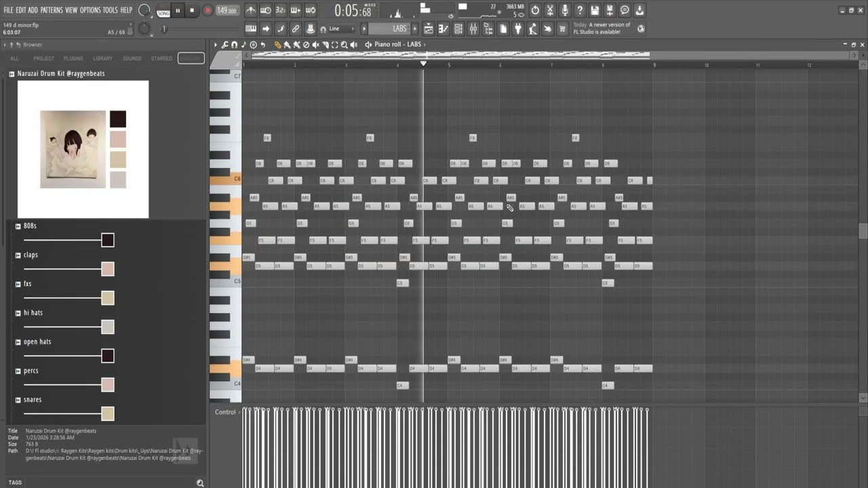Select the Draw pencil tool in piano roll
Screen dimensions: 868x488
point(278,45)
